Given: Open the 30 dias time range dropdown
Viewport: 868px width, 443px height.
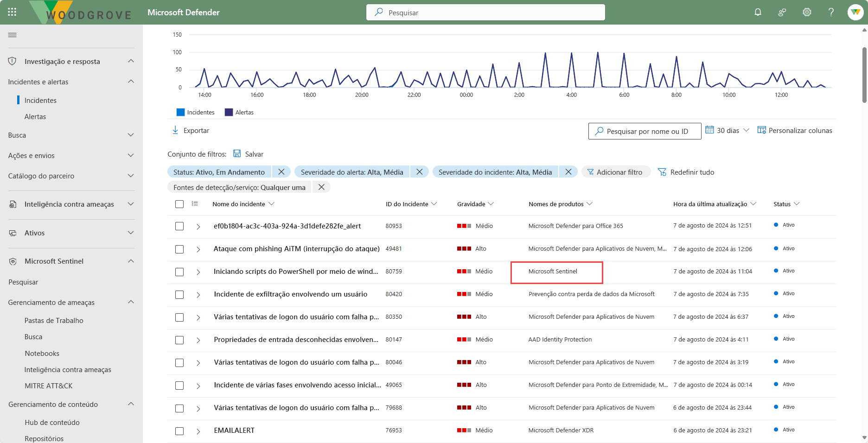Looking at the screenshot, I should [x=727, y=130].
